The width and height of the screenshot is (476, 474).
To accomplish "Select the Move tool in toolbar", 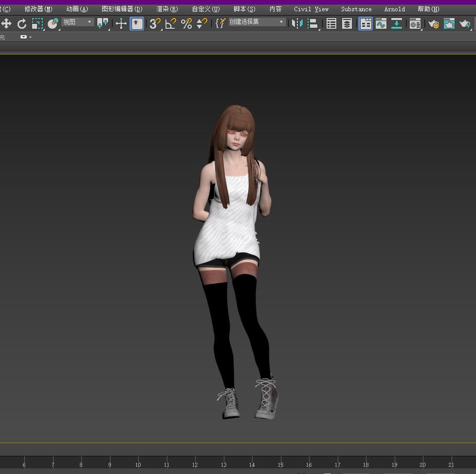I will (x=6, y=23).
